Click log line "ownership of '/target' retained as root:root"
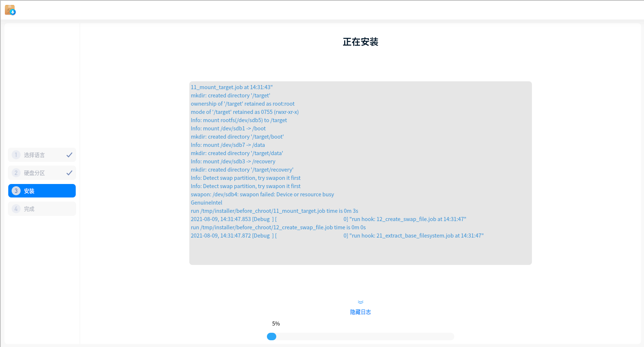 coord(243,104)
